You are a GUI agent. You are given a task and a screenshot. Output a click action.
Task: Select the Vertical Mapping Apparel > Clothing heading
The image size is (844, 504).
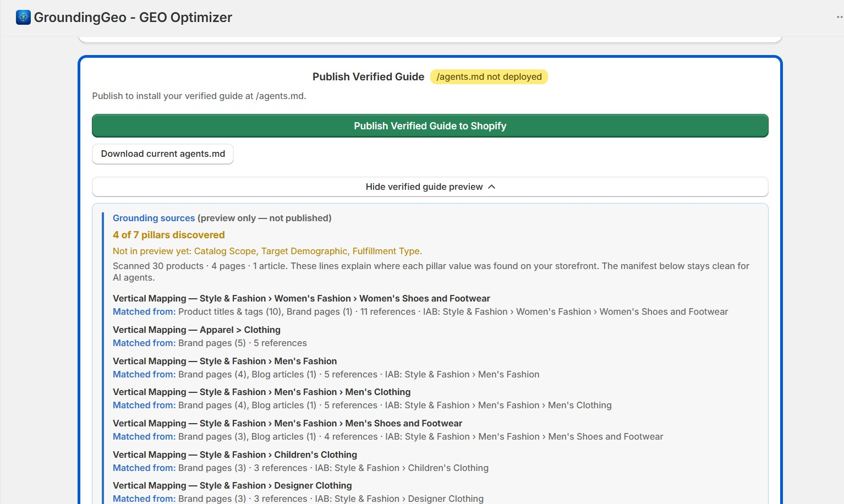pyautogui.click(x=196, y=330)
